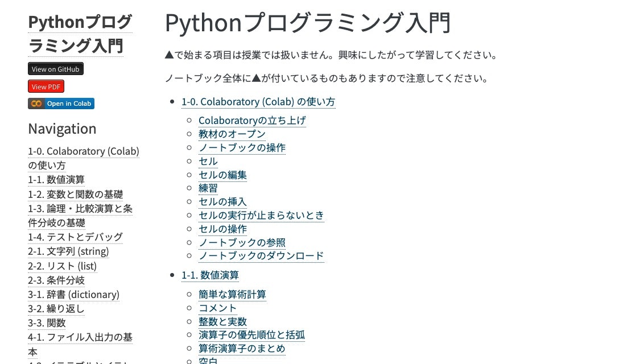Image resolution: width=623 pixels, height=364 pixels.
Task: Open '1-0. Colaboratory (Colab) の使い方' in navigation
Action: (83, 151)
